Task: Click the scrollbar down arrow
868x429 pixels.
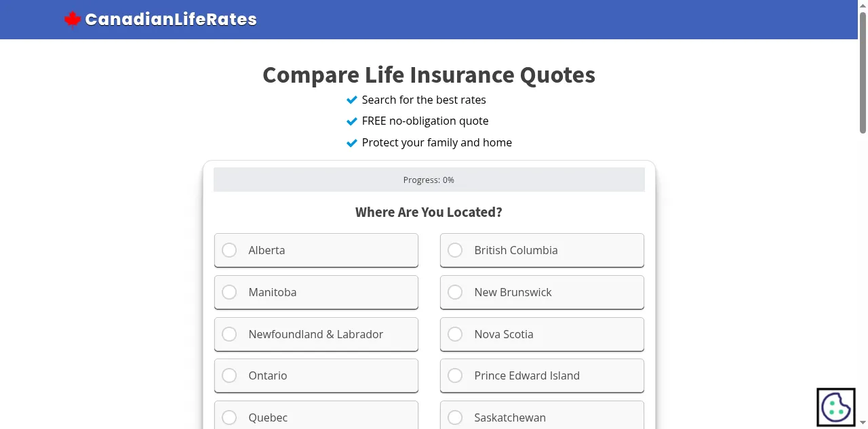Action: [x=863, y=424]
